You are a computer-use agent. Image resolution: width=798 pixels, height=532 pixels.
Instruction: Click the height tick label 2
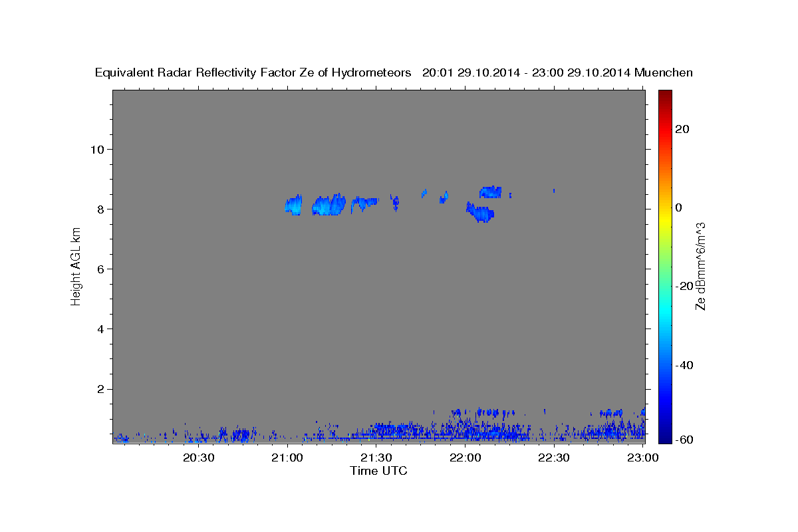click(x=100, y=389)
